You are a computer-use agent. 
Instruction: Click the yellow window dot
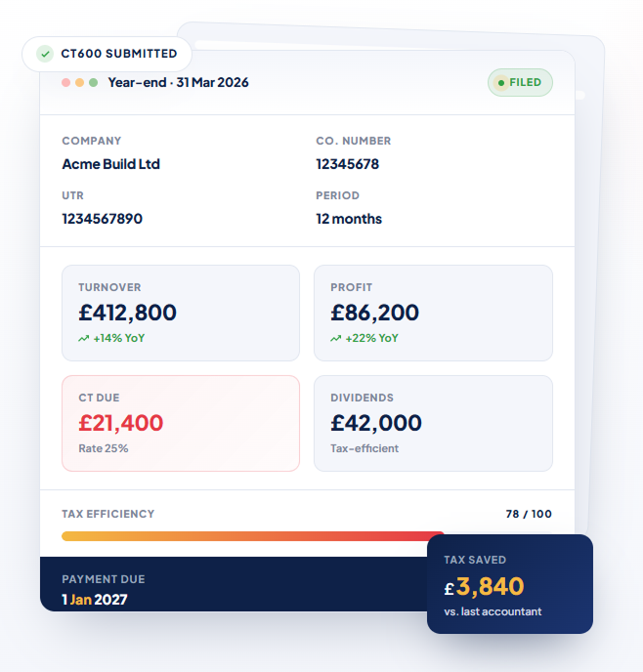point(79,82)
